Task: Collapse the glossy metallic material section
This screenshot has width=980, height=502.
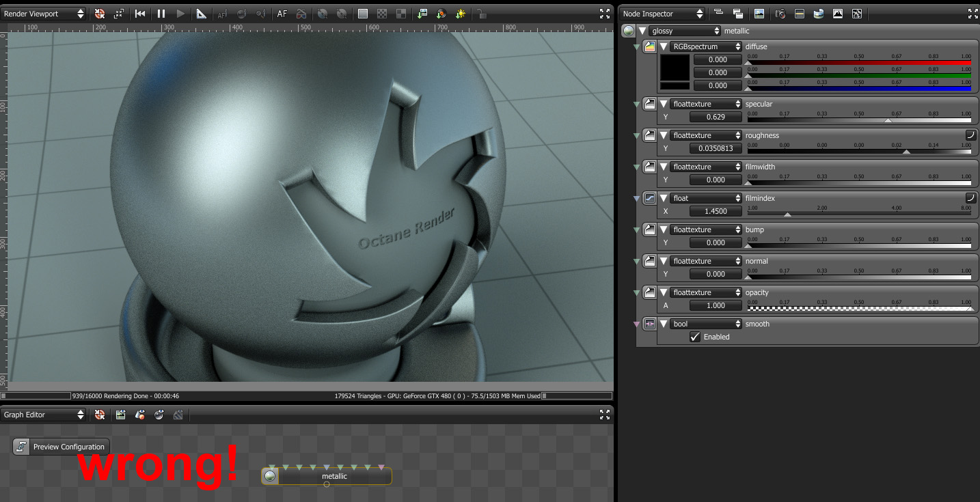Action: [642, 31]
